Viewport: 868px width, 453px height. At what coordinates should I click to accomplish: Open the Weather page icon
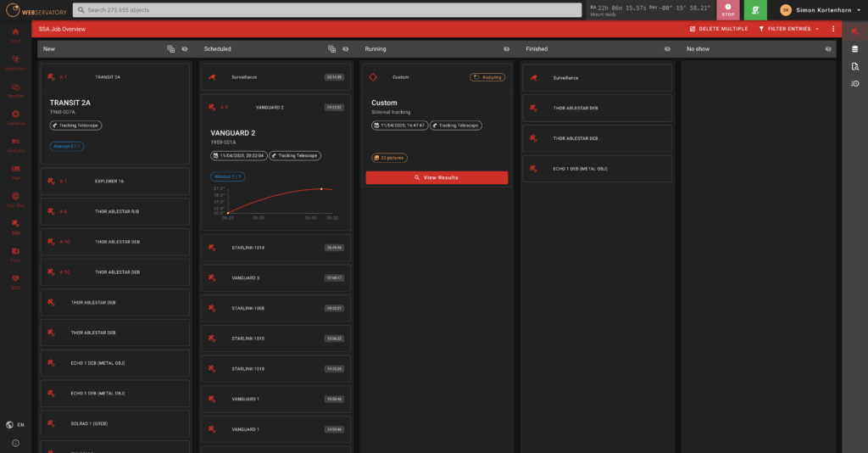(15, 89)
